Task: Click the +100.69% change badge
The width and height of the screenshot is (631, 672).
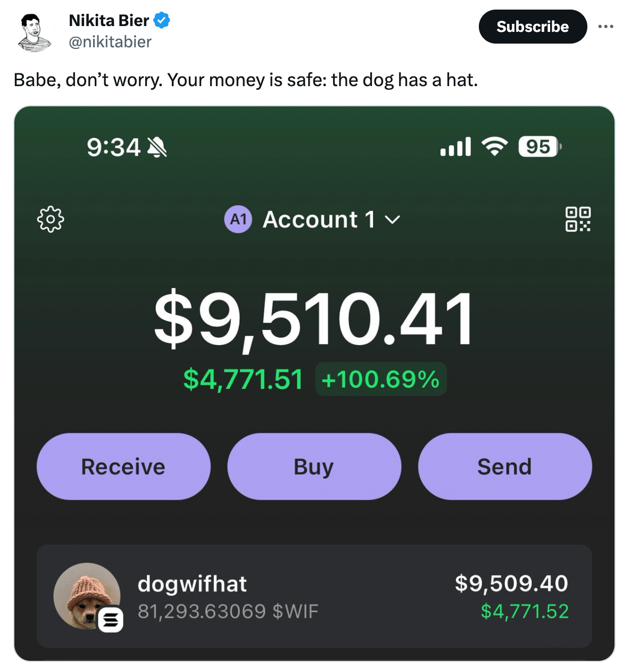Action: coord(381,379)
